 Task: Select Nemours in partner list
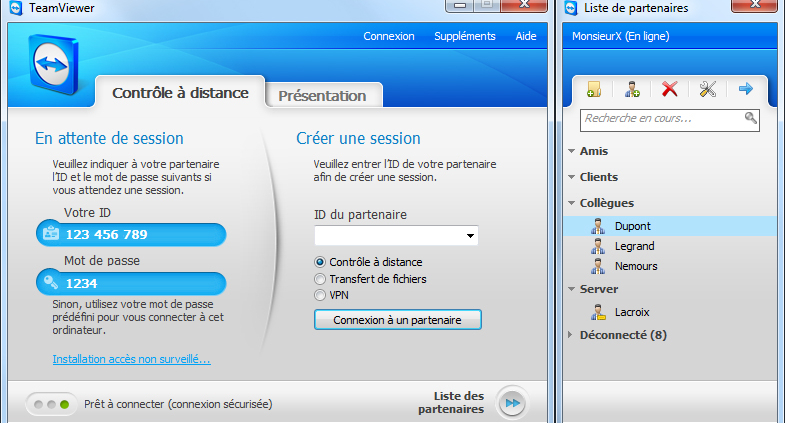670,266
